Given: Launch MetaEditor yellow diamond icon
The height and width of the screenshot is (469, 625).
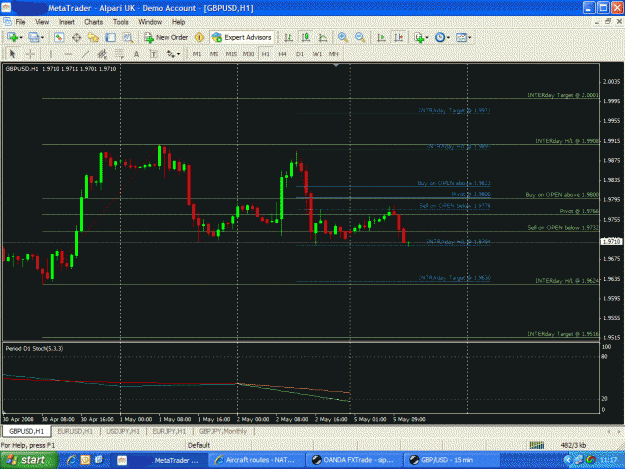Looking at the screenshot, I should click(x=199, y=37).
